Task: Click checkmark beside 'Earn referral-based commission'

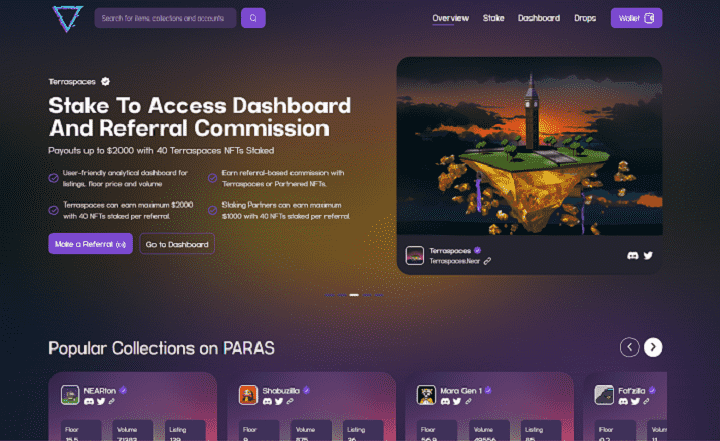Action: (212, 178)
